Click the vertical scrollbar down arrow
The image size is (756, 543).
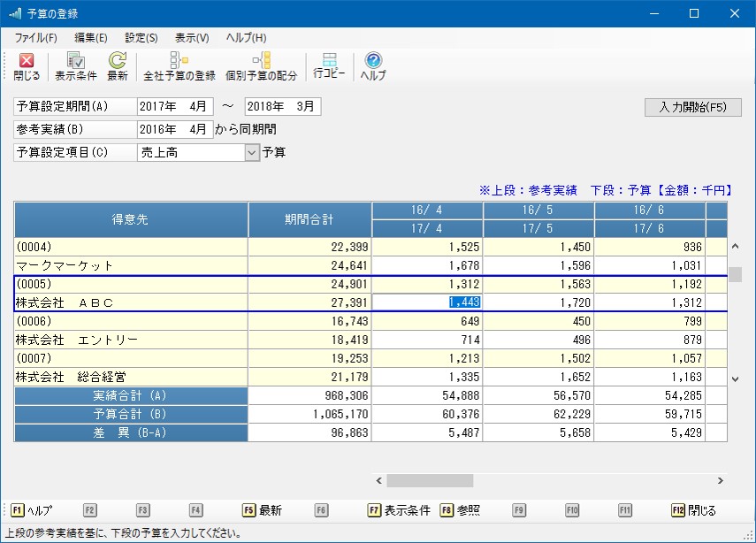(736, 379)
